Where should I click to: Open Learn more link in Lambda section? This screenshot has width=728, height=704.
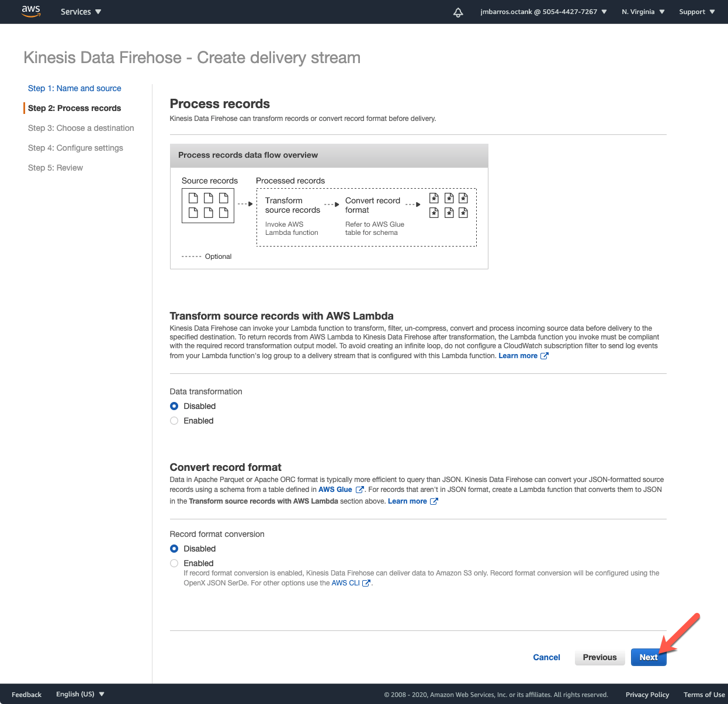[x=518, y=356]
